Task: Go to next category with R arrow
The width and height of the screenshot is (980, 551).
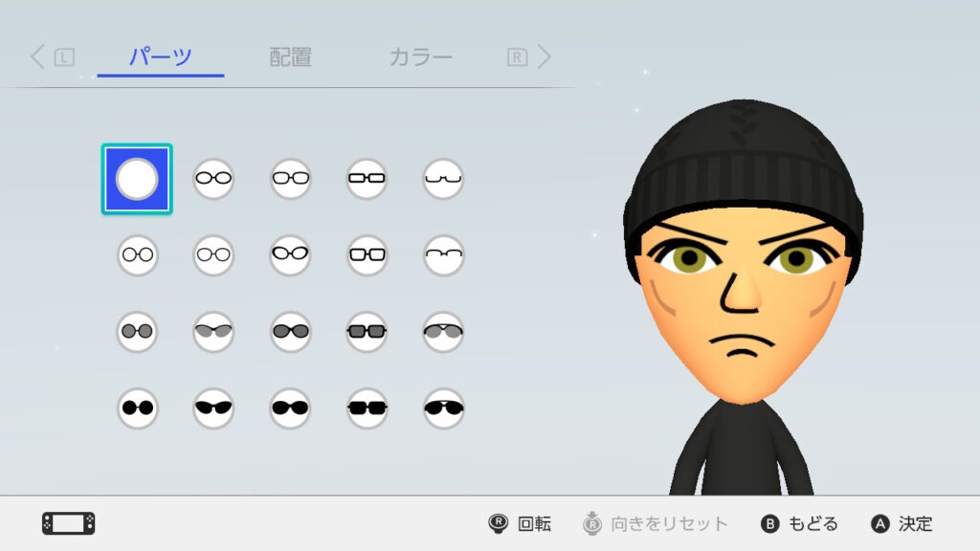Action: [528, 56]
